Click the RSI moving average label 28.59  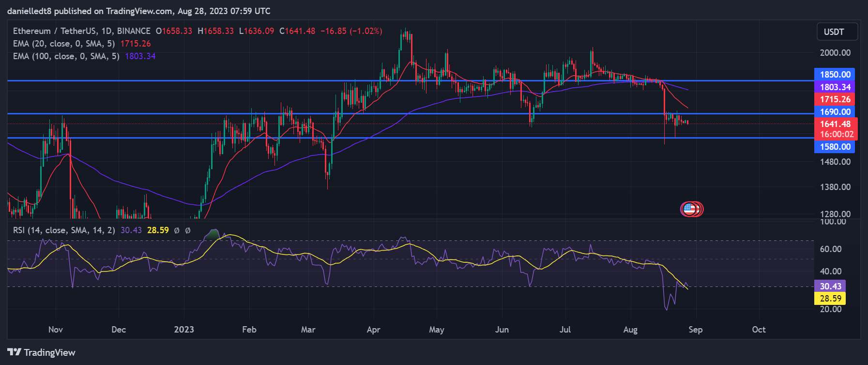830,299
